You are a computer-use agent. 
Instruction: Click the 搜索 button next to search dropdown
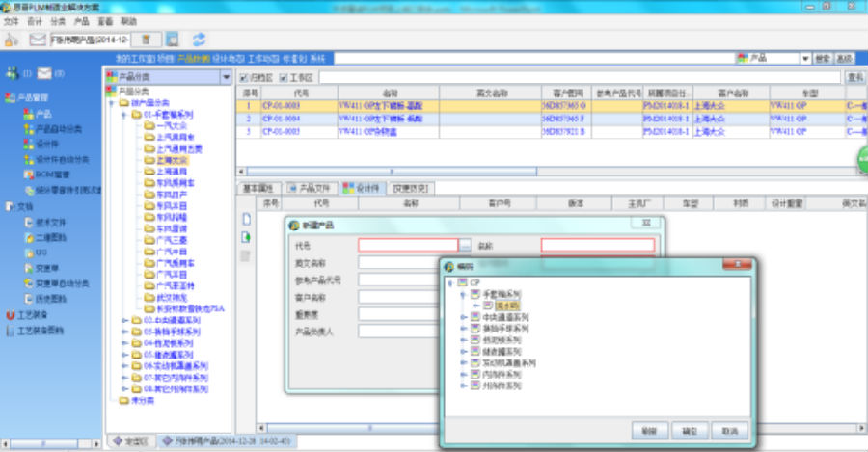click(x=823, y=58)
